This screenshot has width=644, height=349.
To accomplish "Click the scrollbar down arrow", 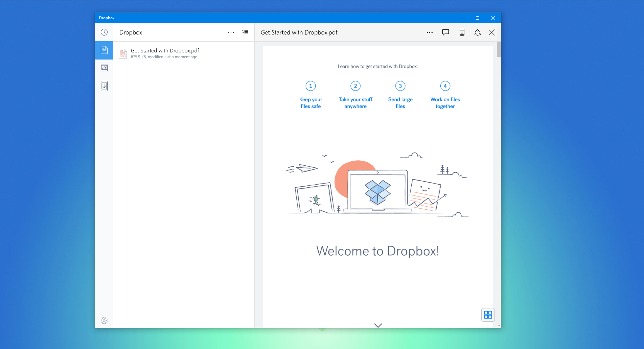I will click(499, 326).
